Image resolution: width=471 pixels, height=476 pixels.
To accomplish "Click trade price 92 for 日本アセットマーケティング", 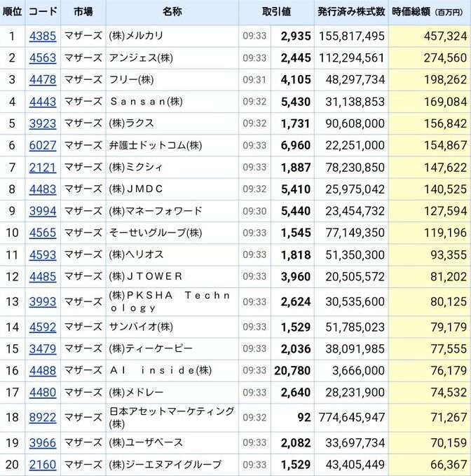I will [x=304, y=417].
